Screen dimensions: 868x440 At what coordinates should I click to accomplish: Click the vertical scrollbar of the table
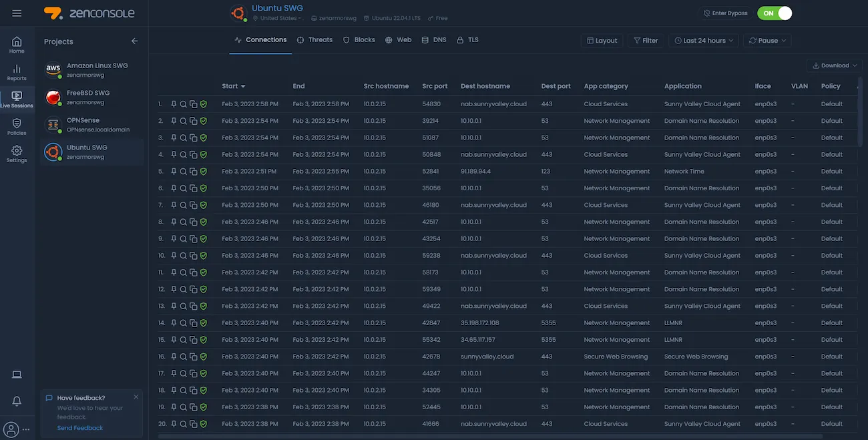(860, 112)
